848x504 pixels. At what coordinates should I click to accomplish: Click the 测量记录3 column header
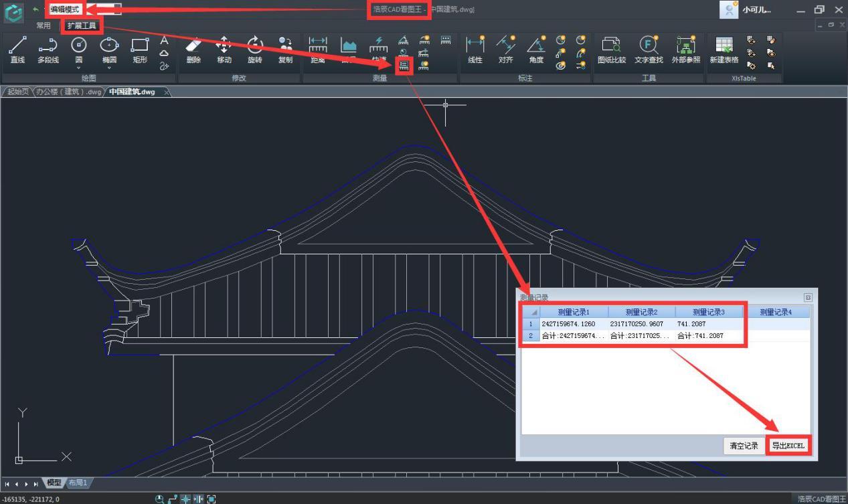tap(709, 312)
